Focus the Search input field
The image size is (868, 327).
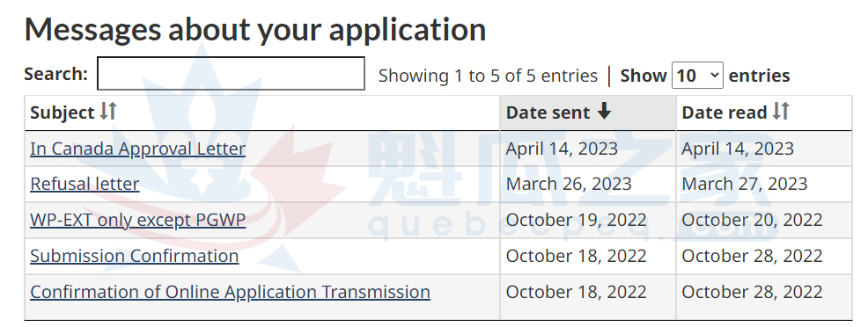(x=231, y=74)
